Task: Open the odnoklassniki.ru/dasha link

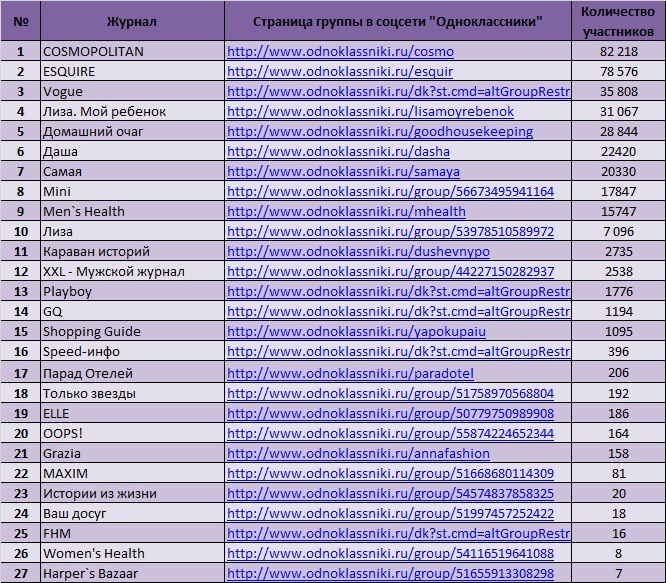Action: pos(338,152)
